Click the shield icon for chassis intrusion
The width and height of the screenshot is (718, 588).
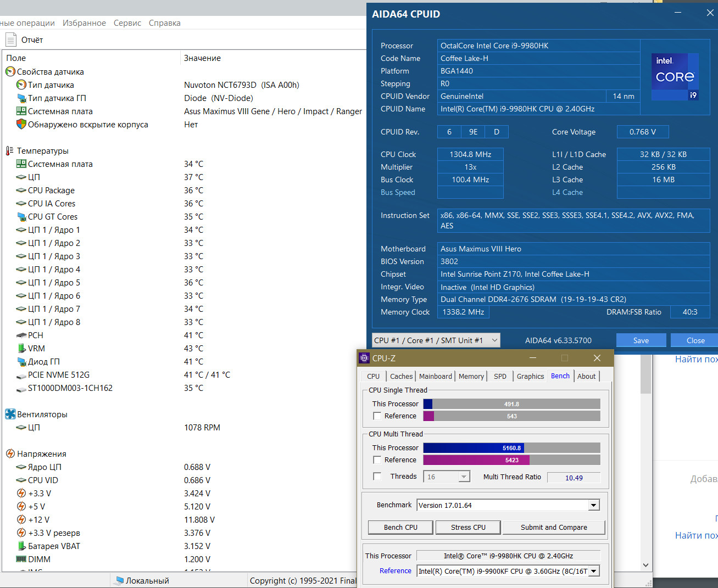pyautogui.click(x=21, y=124)
